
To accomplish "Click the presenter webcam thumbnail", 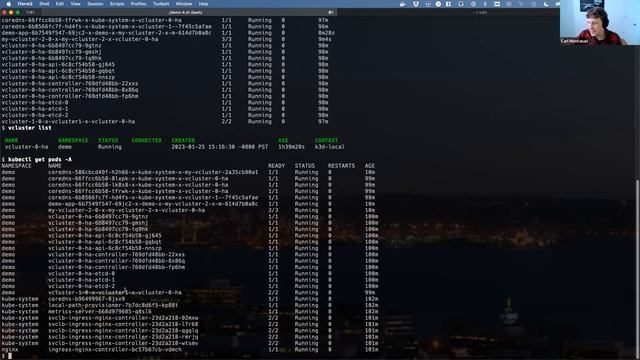I will pyautogui.click(x=600, y=22).
